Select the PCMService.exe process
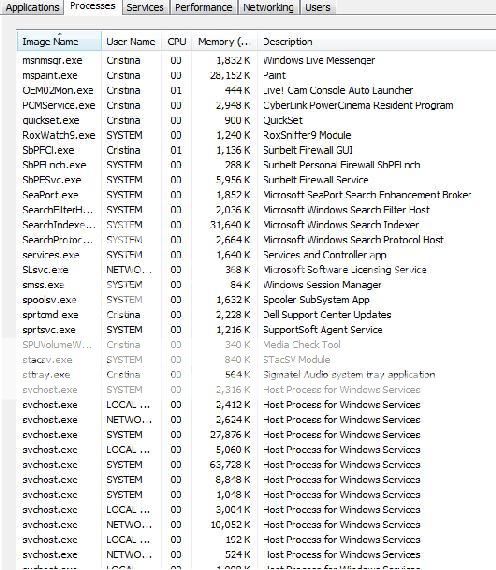The image size is (496, 570). click(256, 105)
